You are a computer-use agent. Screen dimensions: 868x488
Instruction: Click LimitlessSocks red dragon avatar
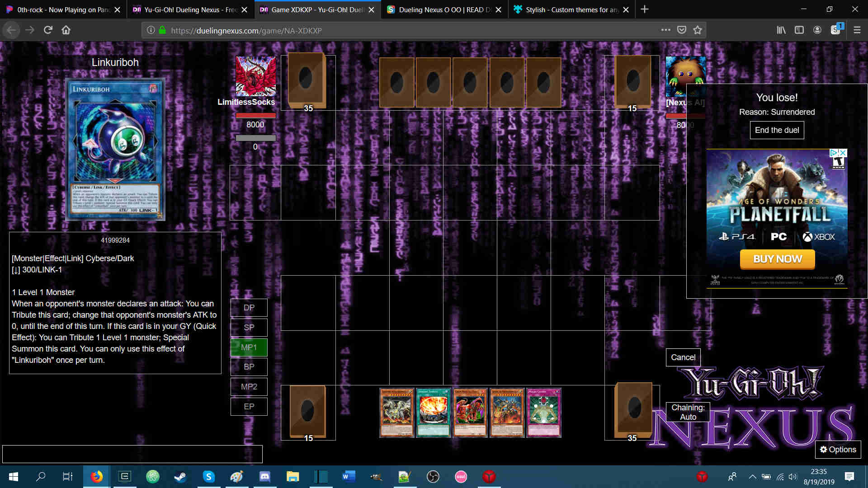coord(255,76)
